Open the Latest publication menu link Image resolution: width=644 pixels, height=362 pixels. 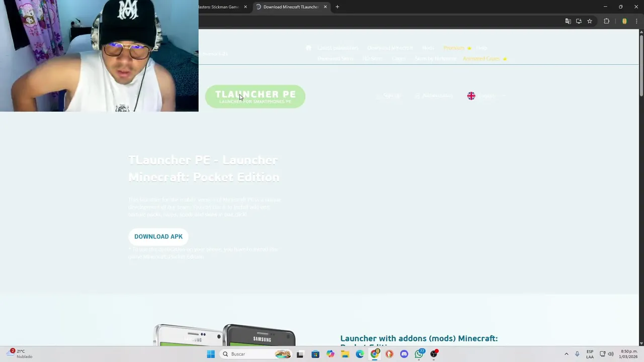pyautogui.click(x=338, y=48)
